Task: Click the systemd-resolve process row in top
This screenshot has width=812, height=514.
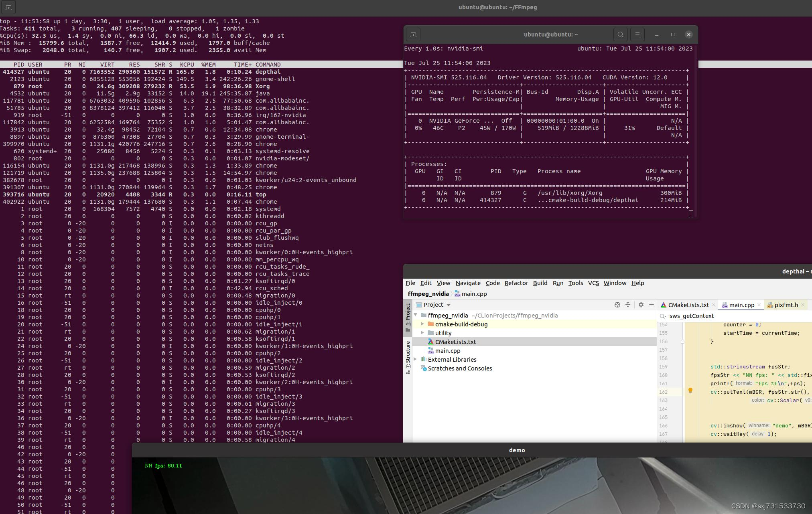Action: coord(201,151)
